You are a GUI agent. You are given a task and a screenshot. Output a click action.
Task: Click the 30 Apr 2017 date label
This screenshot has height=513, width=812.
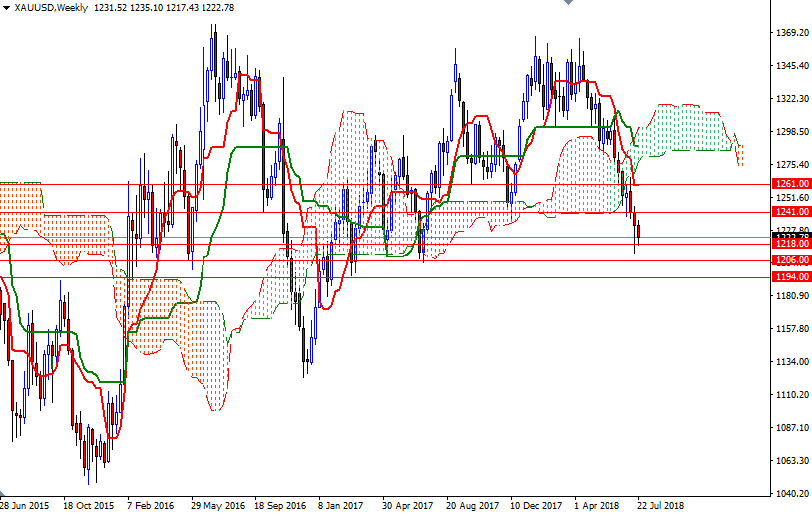[407, 506]
